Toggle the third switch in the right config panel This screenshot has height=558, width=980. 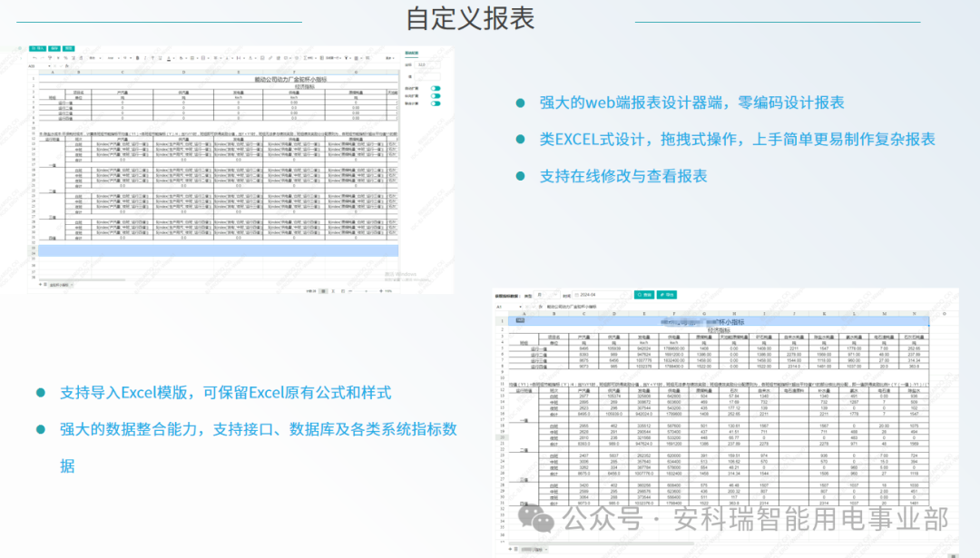pos(436,103)
